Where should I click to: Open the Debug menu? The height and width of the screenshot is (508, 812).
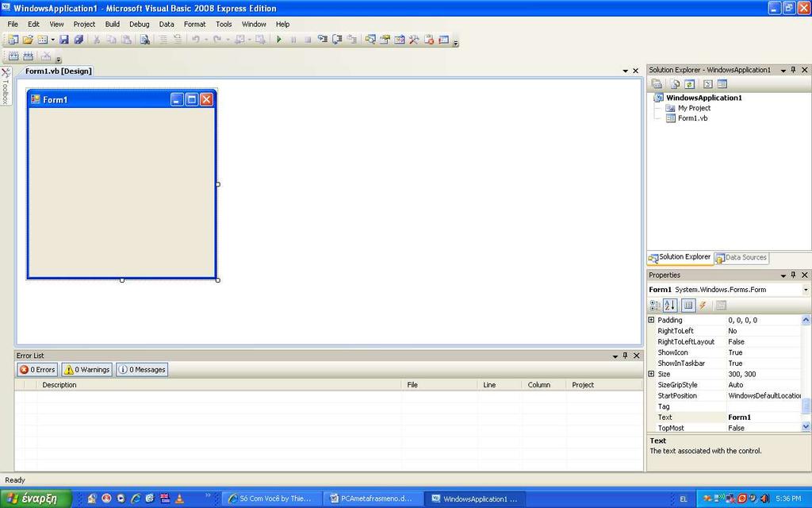pyautogui.click(x=140, y=24)
